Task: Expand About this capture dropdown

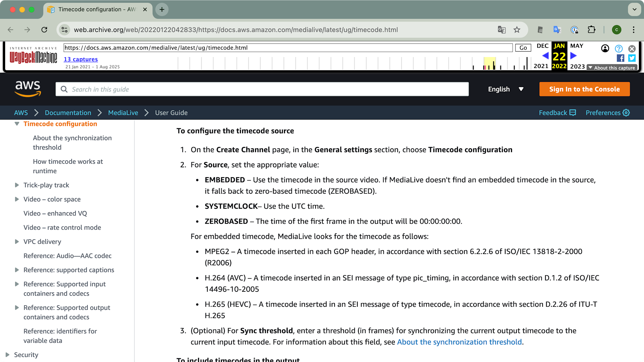Action: point(611,68)
